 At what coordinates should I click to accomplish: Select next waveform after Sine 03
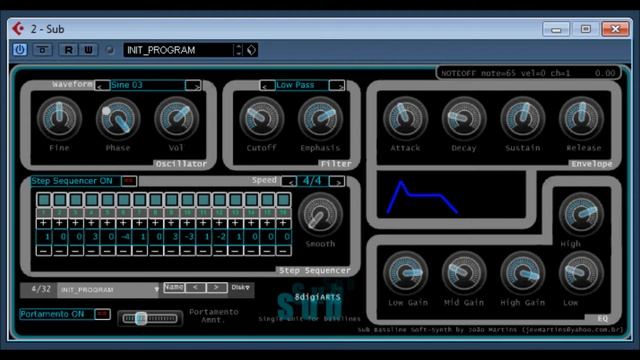tap(193, 85)
